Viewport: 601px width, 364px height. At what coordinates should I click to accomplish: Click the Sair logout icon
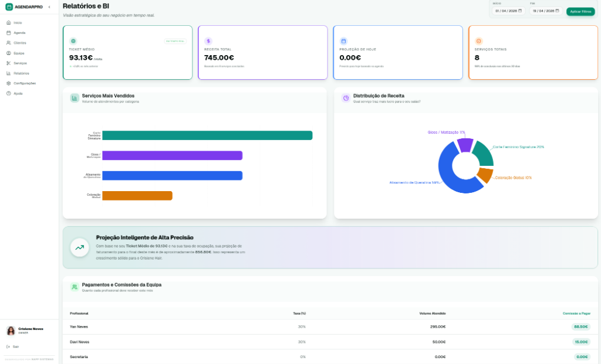(8, 347)
